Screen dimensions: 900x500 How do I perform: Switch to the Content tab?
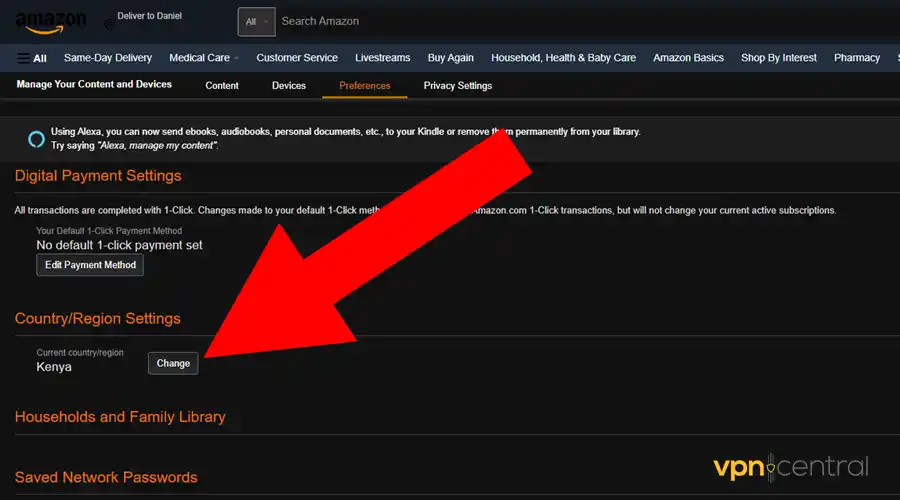click(222, 86)
